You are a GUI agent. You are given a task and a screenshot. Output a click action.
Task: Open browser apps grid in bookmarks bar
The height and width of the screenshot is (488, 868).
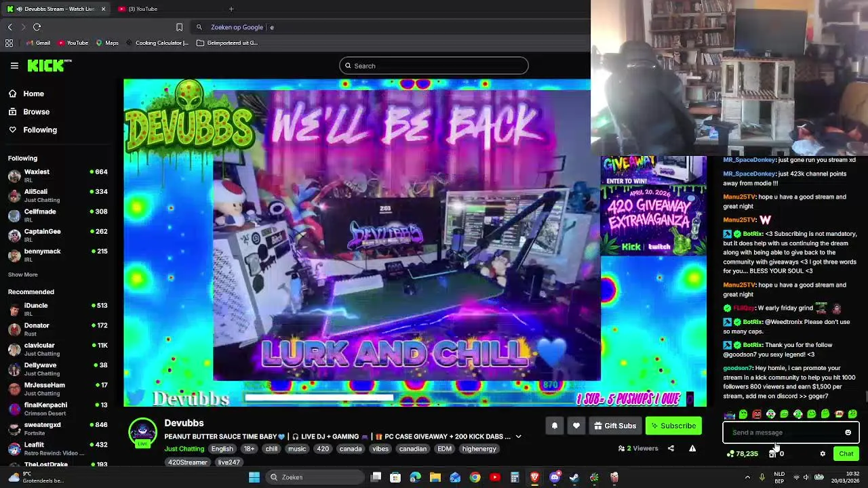click(9, 43)
